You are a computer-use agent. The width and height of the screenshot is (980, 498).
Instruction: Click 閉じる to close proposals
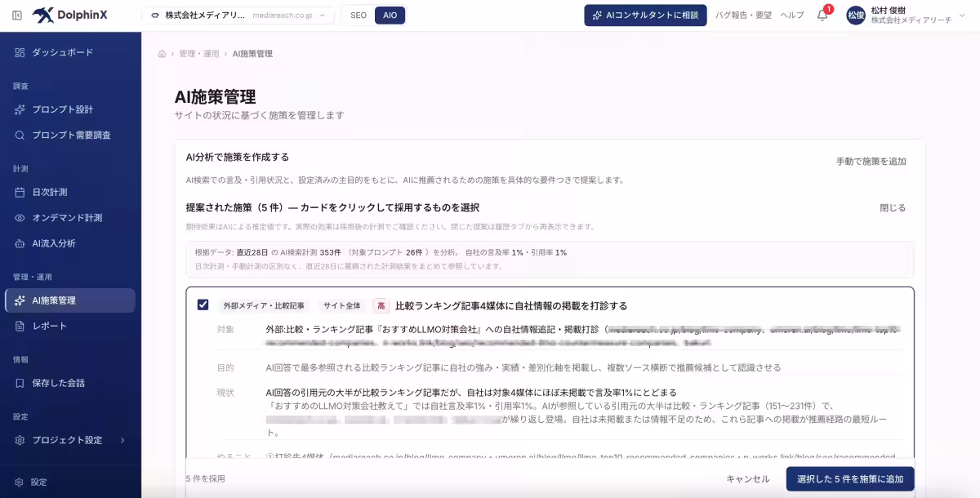[x=893, y=207]
